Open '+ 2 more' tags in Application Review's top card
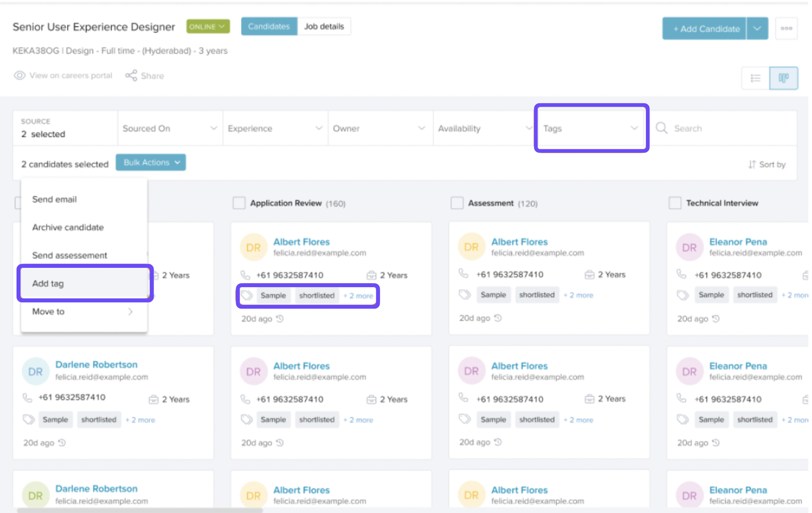 pos(358,296)
